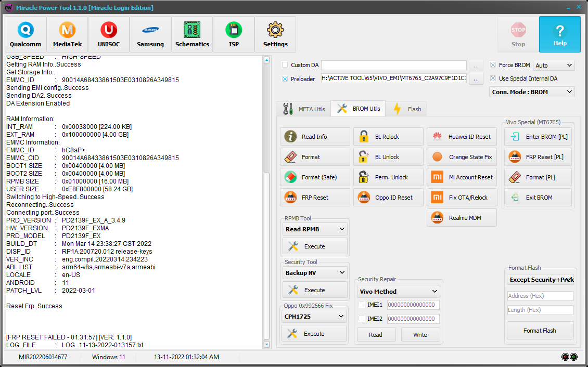Image resolution: width=588 pixels, height=367 pixels.
Task: Click Huawei ID Reset
Action: click(462, 137)
